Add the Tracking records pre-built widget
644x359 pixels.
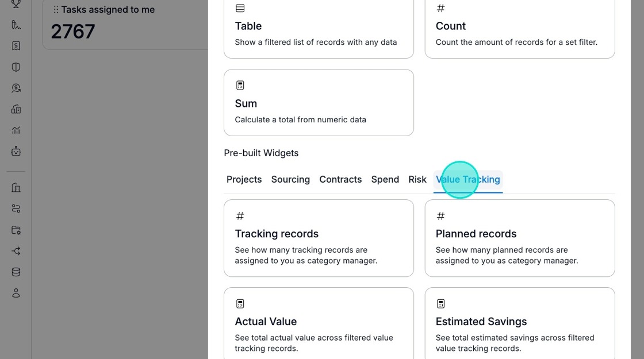[x=319, y=238]
